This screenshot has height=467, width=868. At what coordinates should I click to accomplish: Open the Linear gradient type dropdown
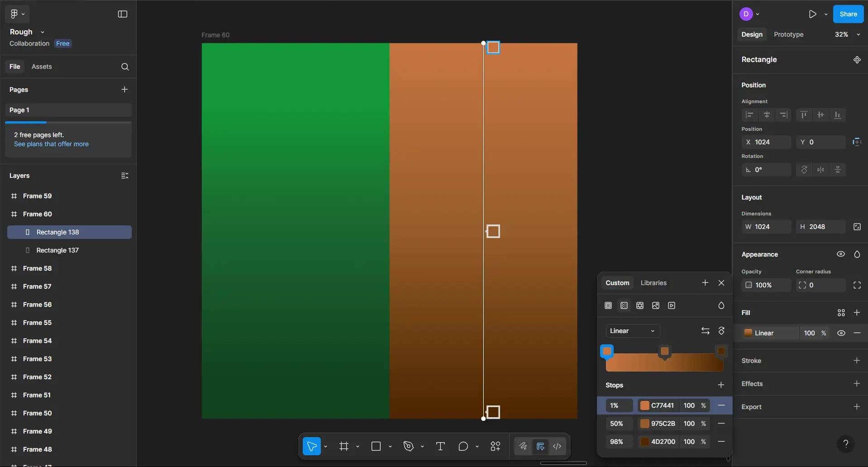[632, 331]
